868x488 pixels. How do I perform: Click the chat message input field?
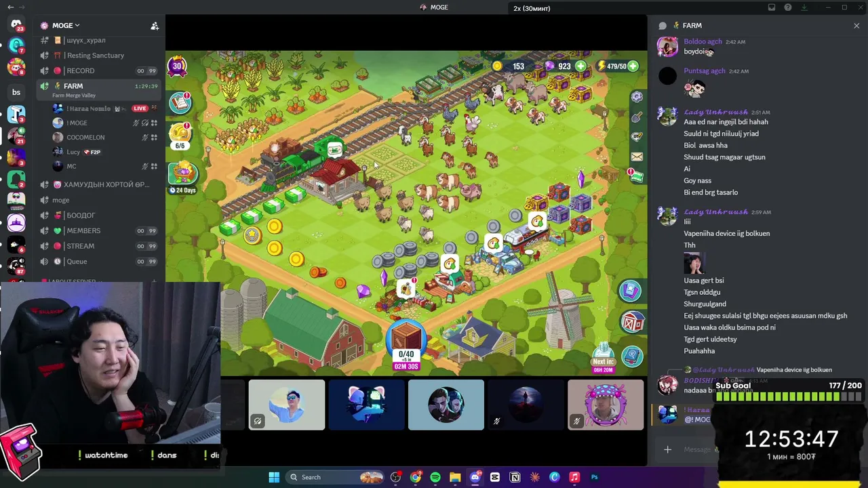pyautogui.click(x=697, y=449)
